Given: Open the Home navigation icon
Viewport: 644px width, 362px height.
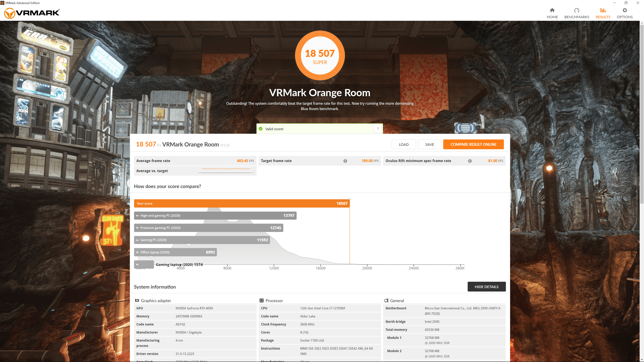Looking at the screenshot, I should click(x=552, y=10).
